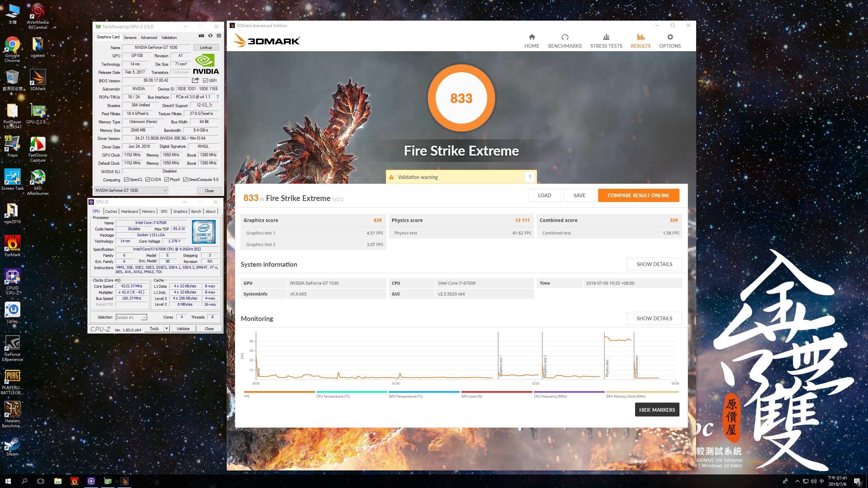Screen dimensions: 868x488
Task: Click the Physics test chart marker
Action: 607,368
